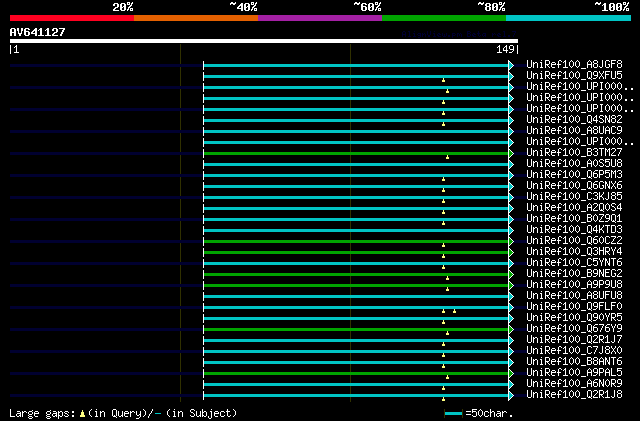
Task: Click the rightmost gap marker under the Q9FLF0 bar
Action: [x=454, y=312]
